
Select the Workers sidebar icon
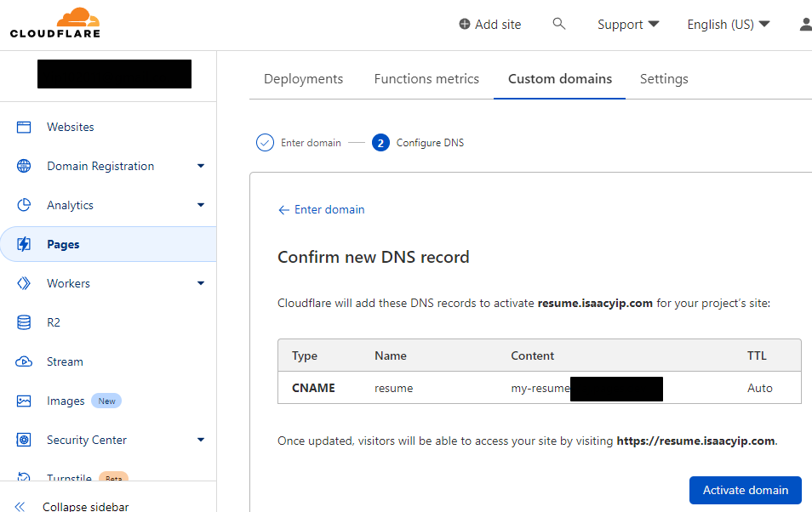coord(24,283)
